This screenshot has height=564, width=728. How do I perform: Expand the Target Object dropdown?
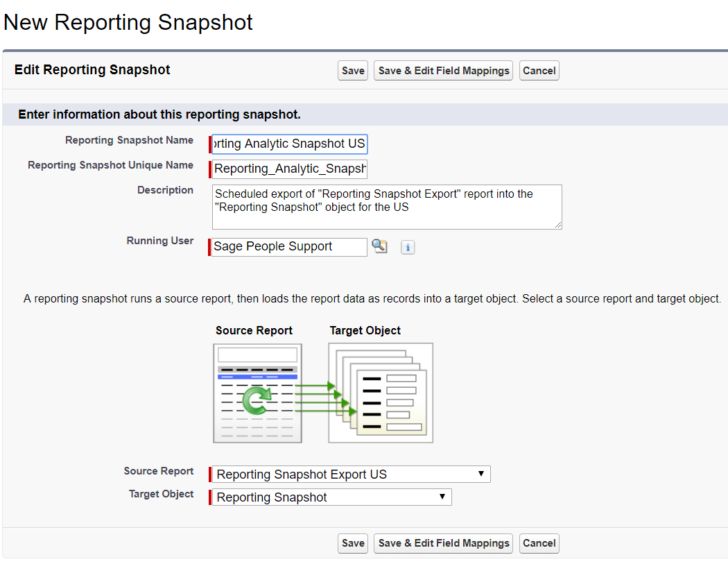pyautogui.click(x=331, y=497)
